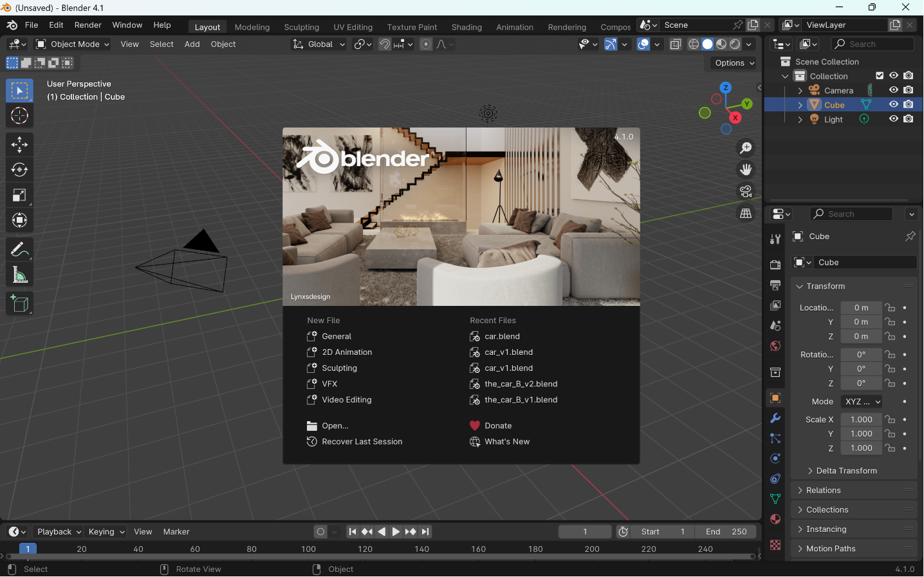Image resolution: width=924 pixels, height=577 pixels.
Task: Choose the Add Cube tool
Action: click(19, 303)
